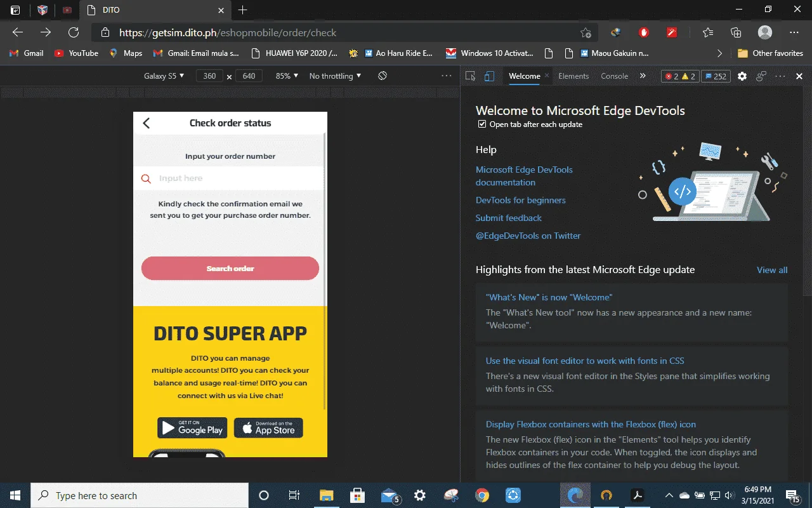Image resolution: width=812 pixels, height=508 pixels.
Task: Open visual font editor article link
Action: coord(585,361)
